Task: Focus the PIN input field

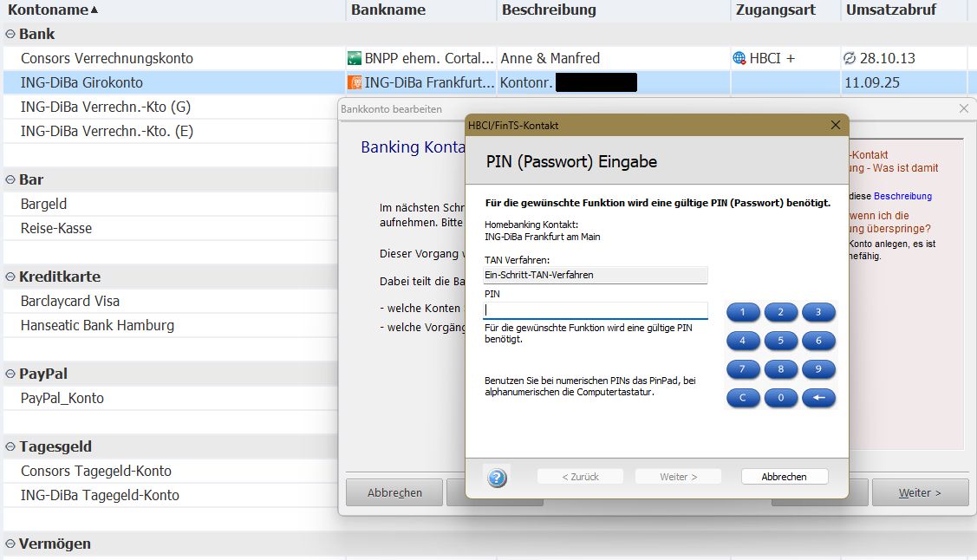Action: tap(596, 309)
